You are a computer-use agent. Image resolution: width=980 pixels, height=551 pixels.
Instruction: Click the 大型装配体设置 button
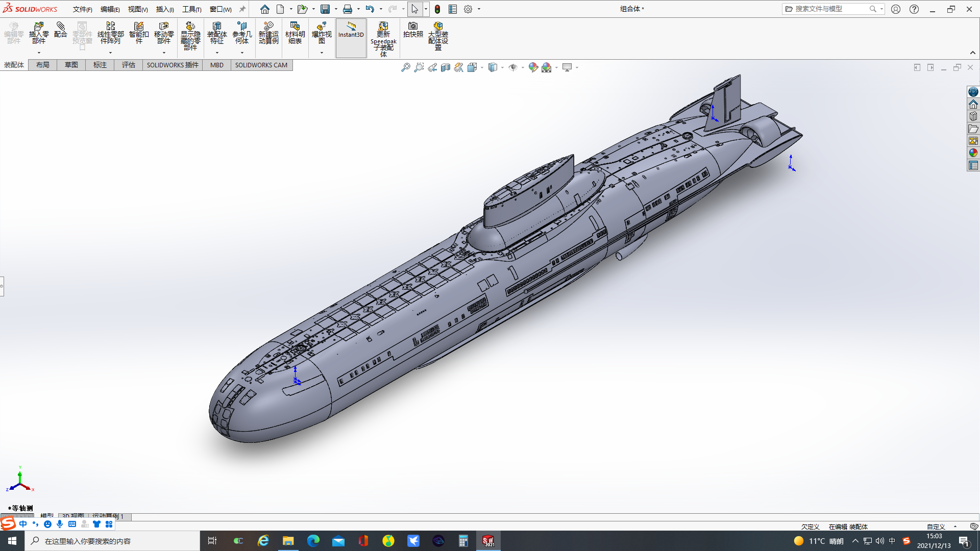tap(438, 35)
